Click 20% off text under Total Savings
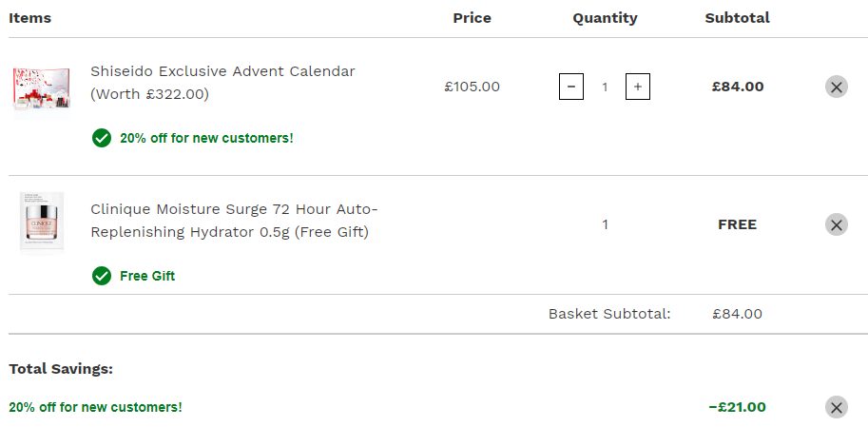868x427 pixels. click(95, 407)
